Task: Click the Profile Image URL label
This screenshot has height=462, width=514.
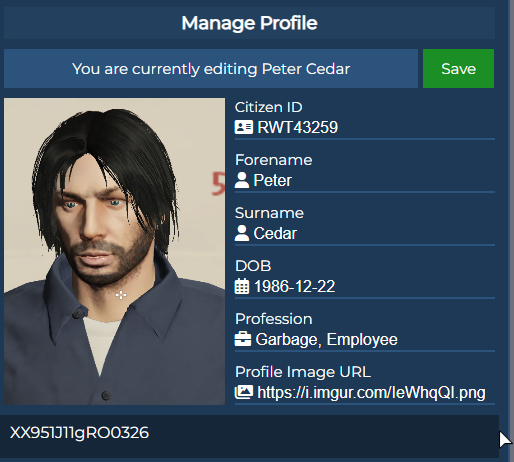Action: pyautogui.click(x=303, y=372)
